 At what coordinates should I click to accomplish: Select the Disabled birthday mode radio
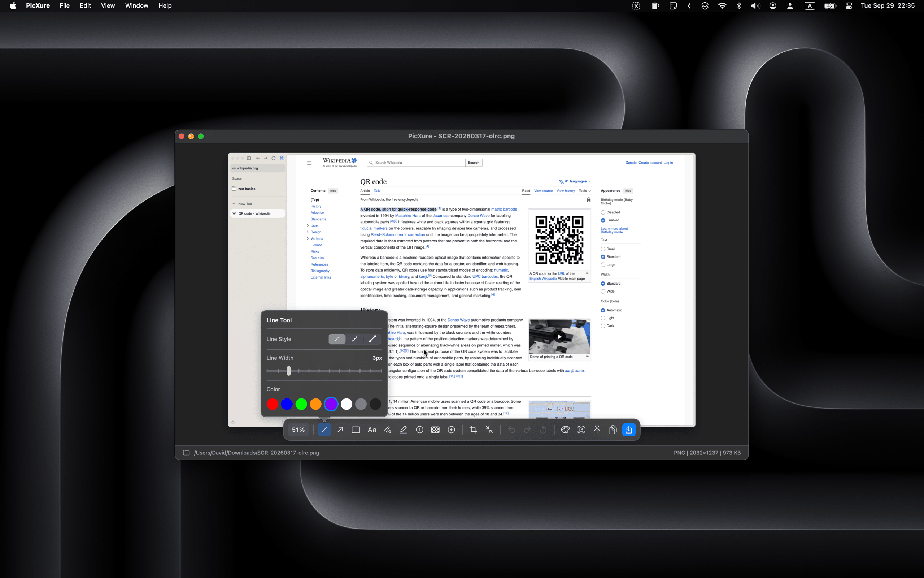[603, 212]
